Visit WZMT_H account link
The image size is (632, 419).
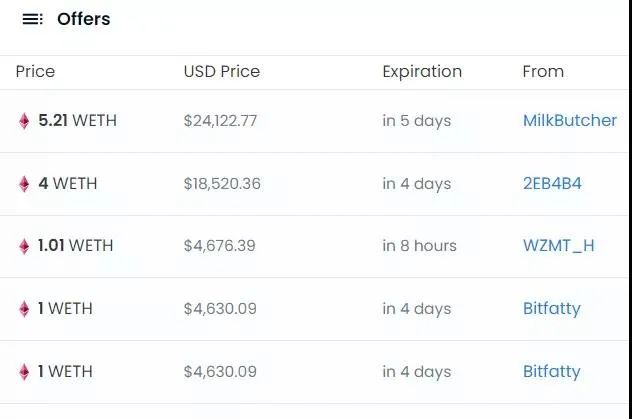(558, 246)
